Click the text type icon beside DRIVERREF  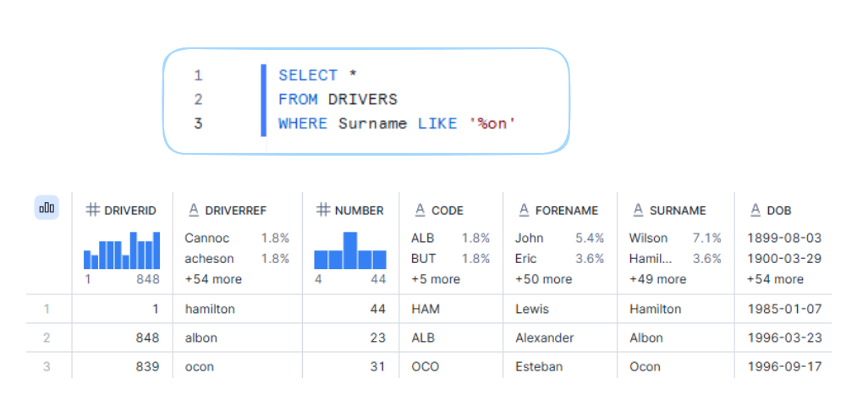click(x=193, y=211)
